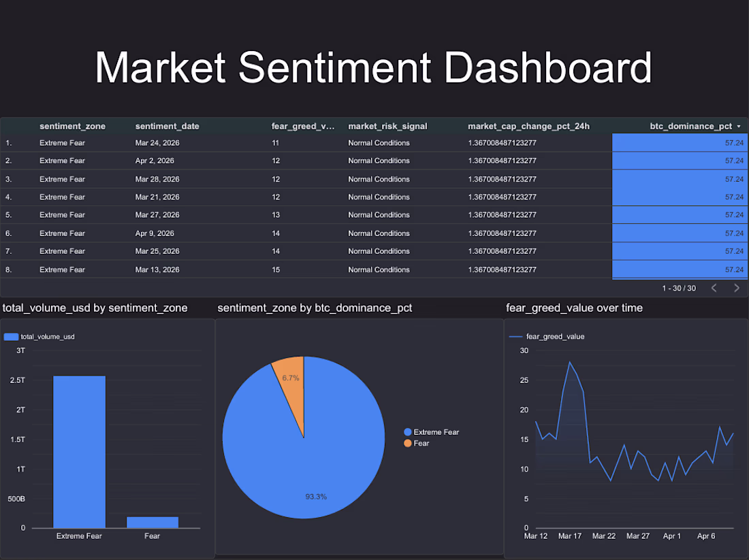The image size is (749, 560).
Task: Click row number '4.' in table
Action: (x=9, y=197)
